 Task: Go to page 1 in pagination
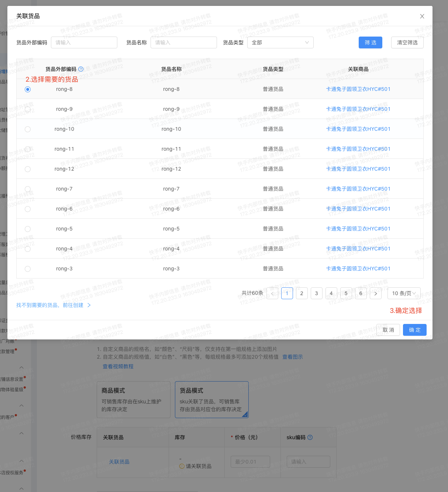pos(287,293)
